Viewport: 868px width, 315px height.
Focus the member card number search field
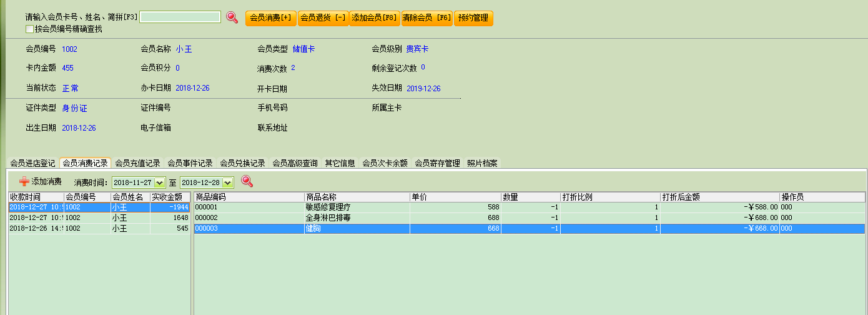tap(180, 17)
